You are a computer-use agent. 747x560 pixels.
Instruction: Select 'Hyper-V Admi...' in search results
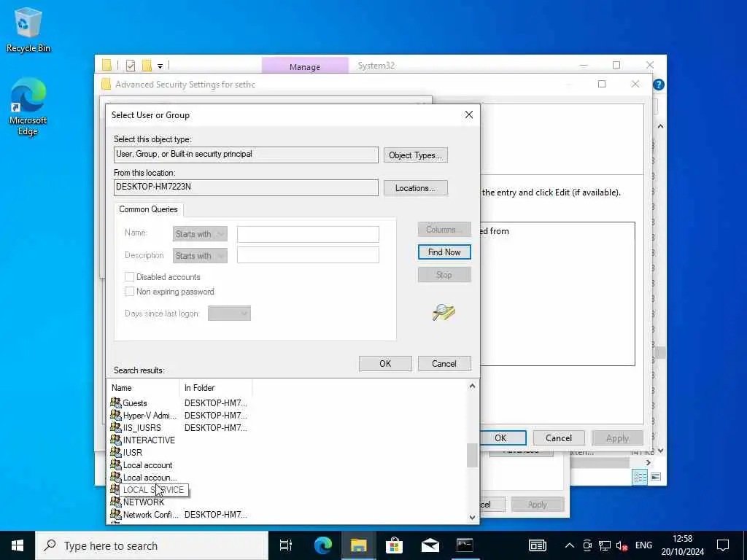coord(150,415)
